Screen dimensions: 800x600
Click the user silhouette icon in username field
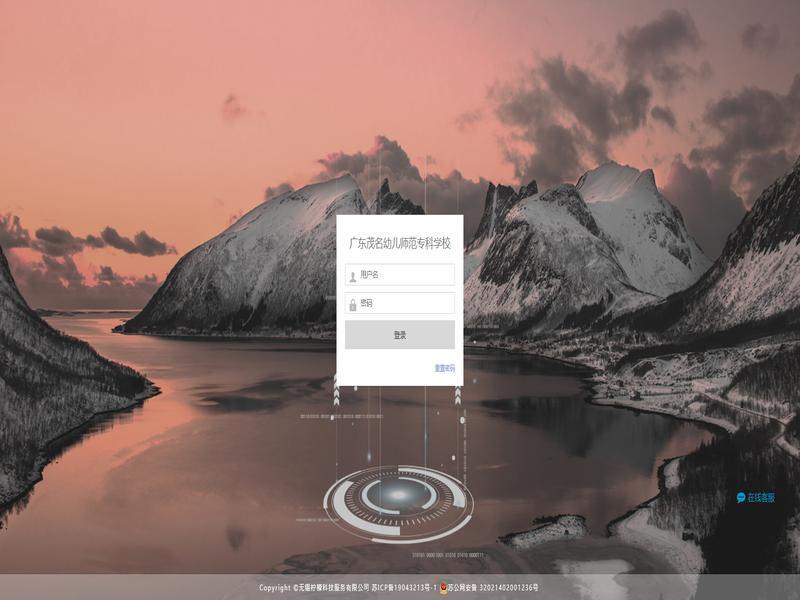pyautogui.click(x=352, y=275)
